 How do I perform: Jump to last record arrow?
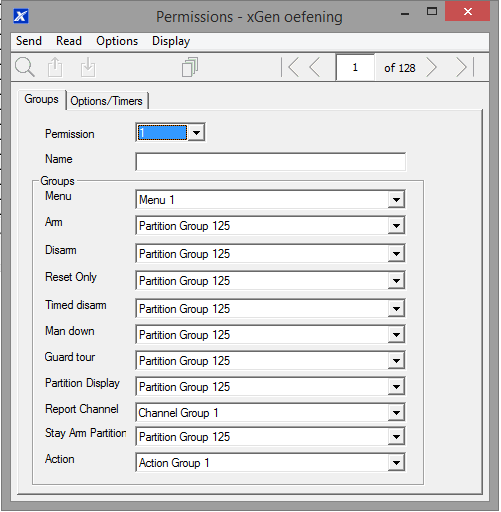point(465,68)
